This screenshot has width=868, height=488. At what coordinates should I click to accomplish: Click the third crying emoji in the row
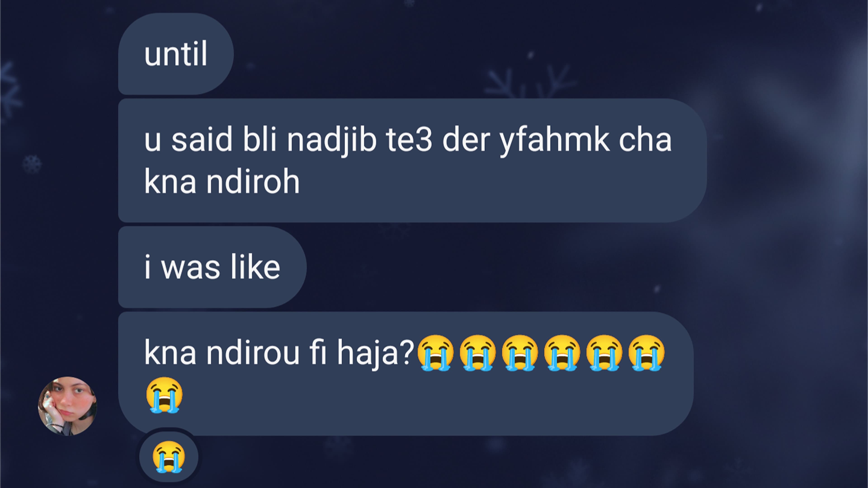(520, 353)
